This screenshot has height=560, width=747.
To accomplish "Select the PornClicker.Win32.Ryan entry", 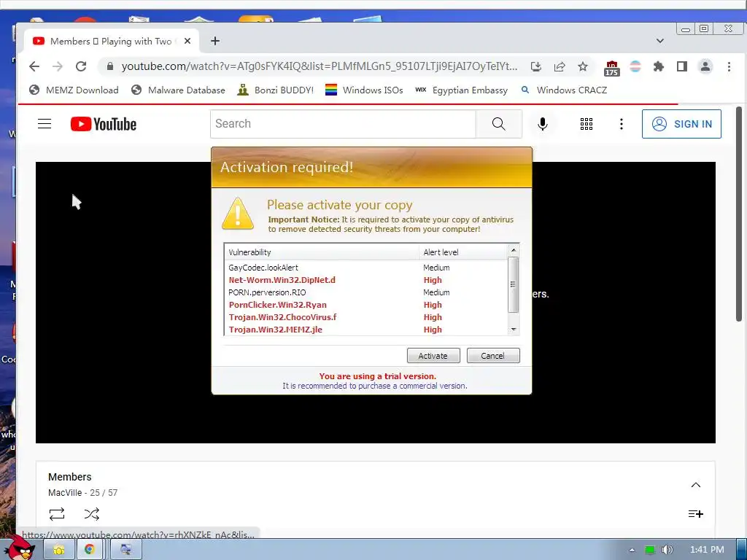I will [366, 305].
